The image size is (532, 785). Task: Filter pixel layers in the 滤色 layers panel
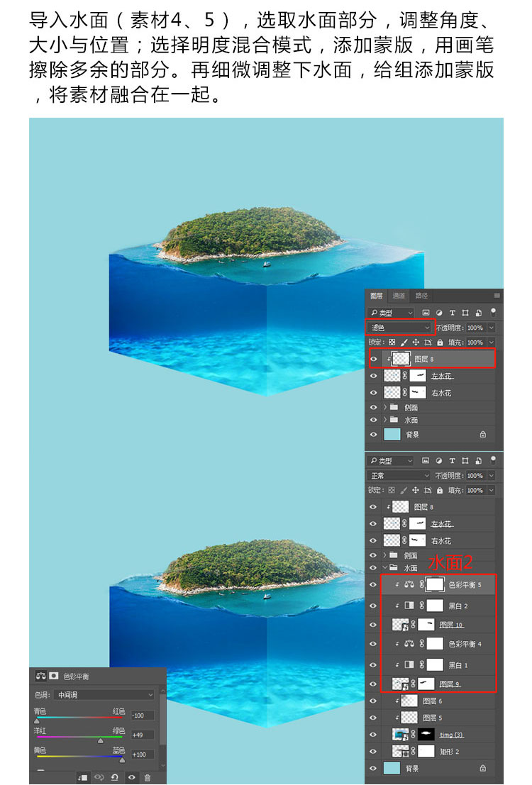point(426,313)
